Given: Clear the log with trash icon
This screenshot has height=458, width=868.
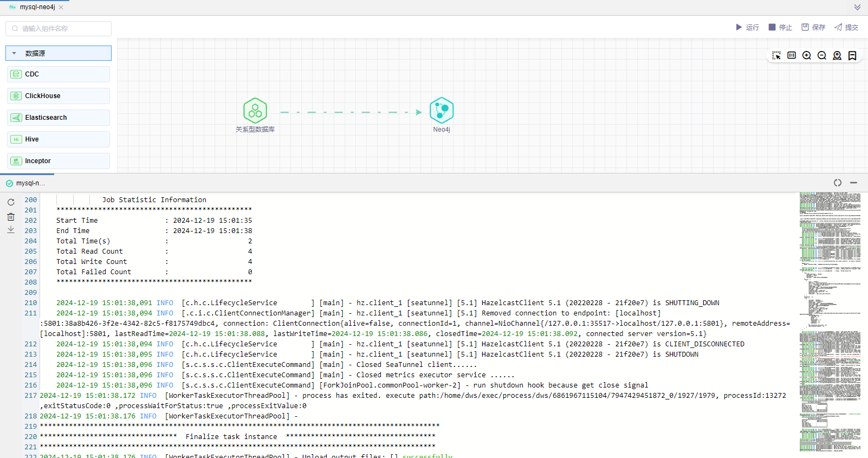Looking at the screenshot, I should click(11, 217).
